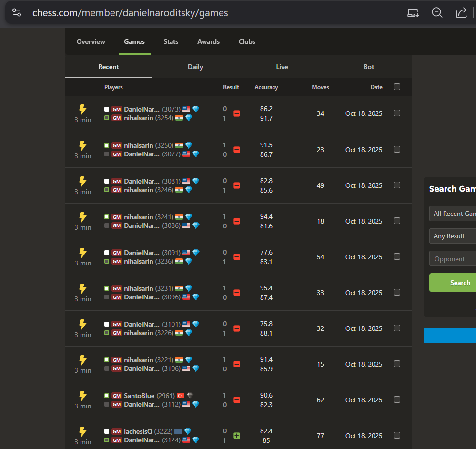Switch to the Daily games sub-tab
The height and width of the screenshot is (449, 476).
click(x=195, y=67)
